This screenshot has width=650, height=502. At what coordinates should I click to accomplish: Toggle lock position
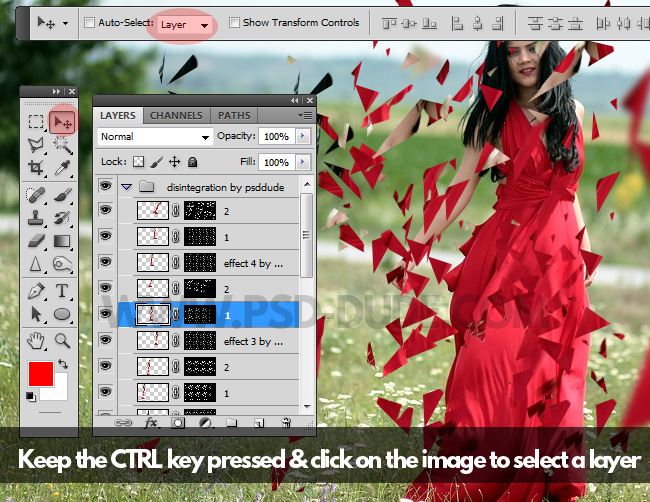click(x=175, y=162)
